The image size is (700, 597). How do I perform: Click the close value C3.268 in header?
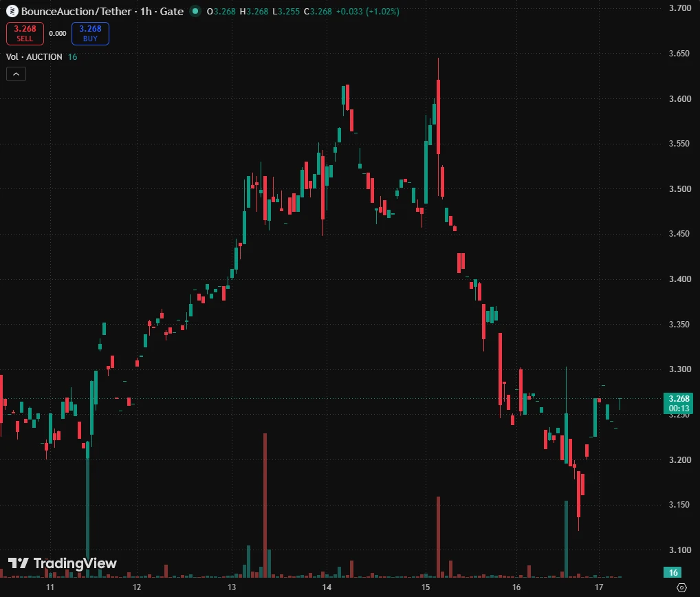coord(318,12)
